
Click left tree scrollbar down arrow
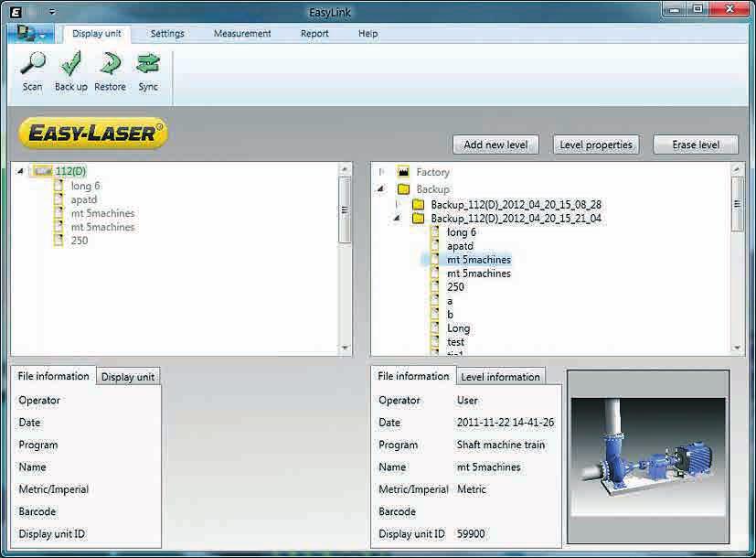345,348
